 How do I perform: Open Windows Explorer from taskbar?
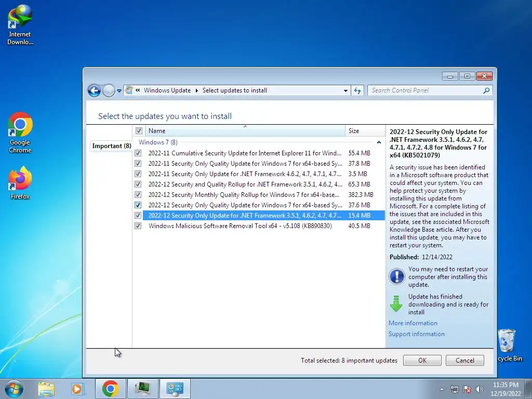coord(46,389)
